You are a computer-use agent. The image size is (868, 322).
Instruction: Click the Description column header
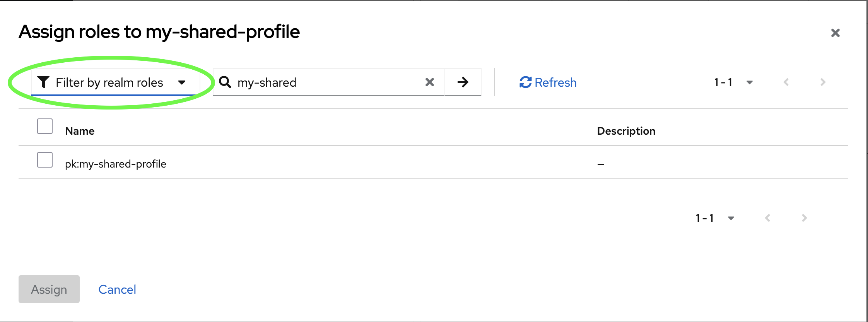(626, 130)
